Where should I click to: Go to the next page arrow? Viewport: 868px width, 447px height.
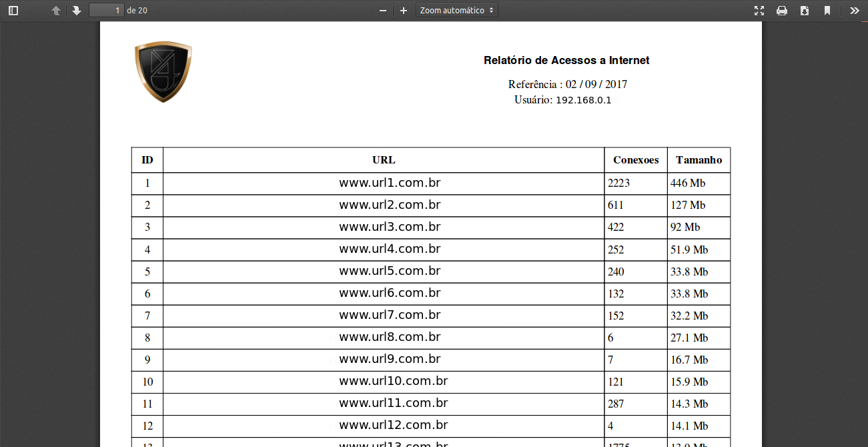click(x=77, y=11)
